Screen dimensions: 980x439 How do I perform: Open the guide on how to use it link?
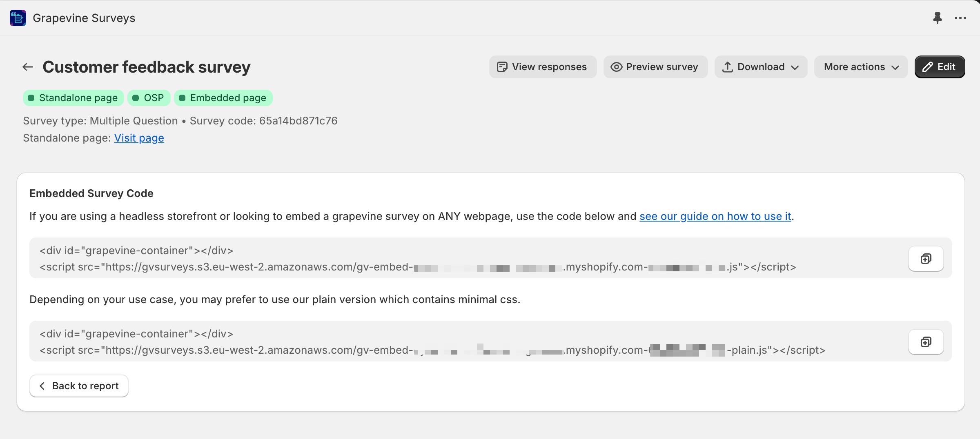pos(715,216)
